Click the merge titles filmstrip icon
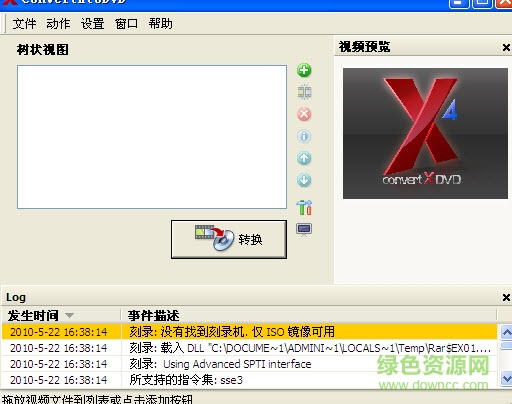This screenshot has height=404, width=512. tap(304, 92)
